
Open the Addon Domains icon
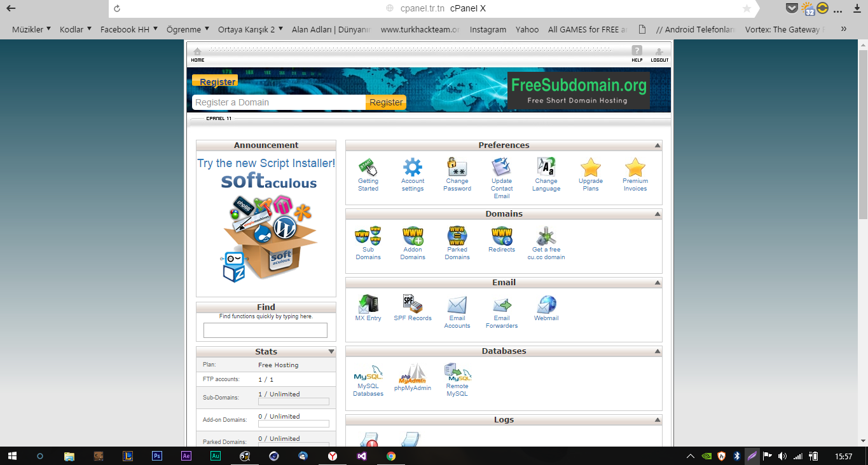click(413, 236)
